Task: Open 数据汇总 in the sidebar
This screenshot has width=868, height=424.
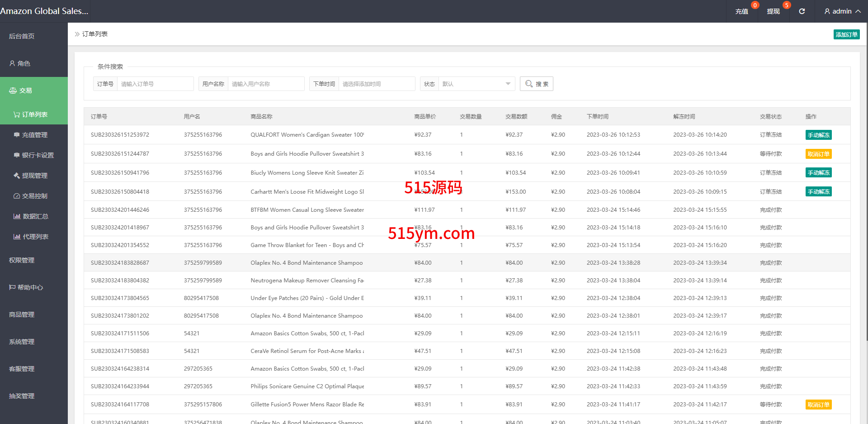Action: (35, 216)
